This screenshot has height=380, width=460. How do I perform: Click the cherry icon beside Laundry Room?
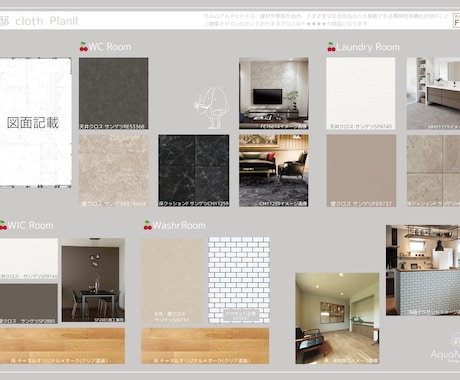(x=331, y=47)
